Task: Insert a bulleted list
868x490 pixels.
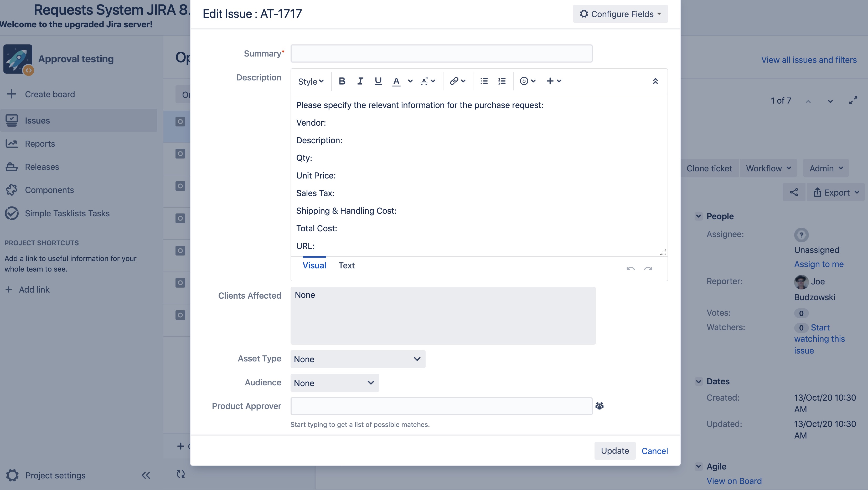Action: [484, 81]
